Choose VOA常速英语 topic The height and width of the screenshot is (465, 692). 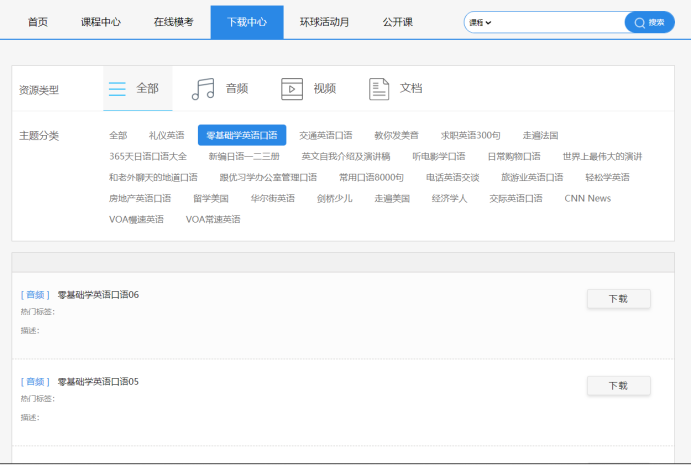tap(213, 219)
